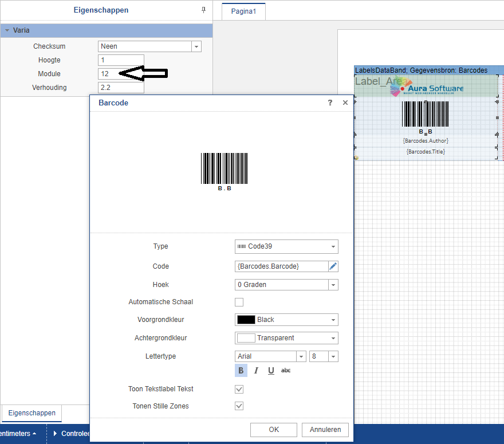The image size is (504, 444).
Task: Enable the Automatische Schaal checkbox
Action: pos(239,302)
